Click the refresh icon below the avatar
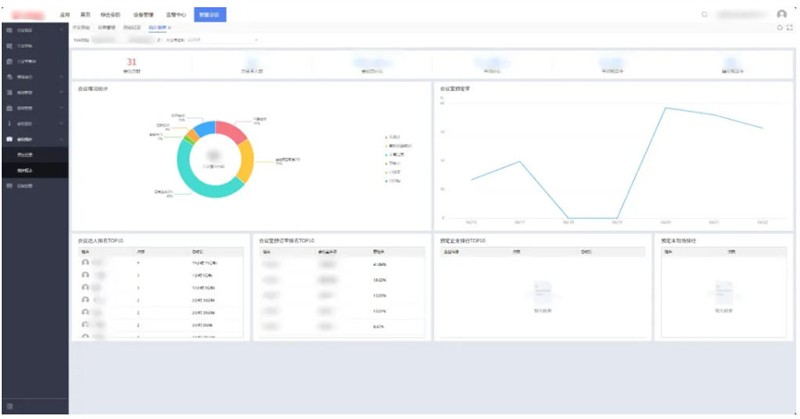Screen dimensions: 800x419 click(780, 28)
